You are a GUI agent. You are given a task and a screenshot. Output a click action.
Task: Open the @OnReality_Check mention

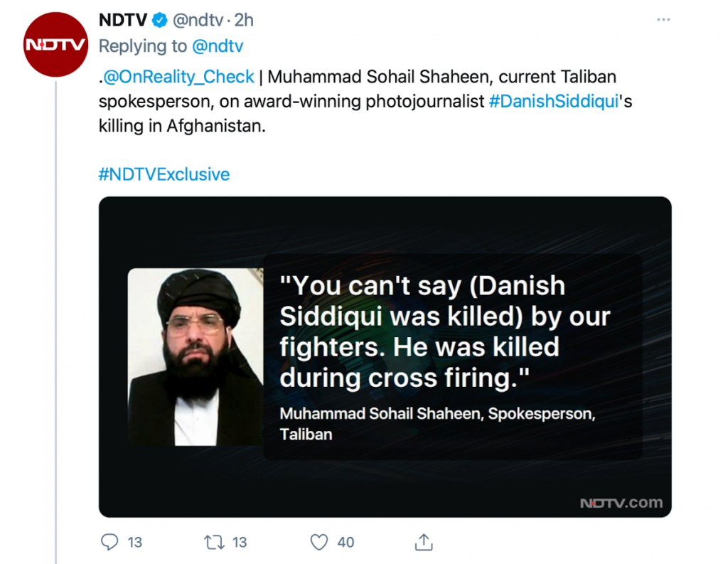(179, 77)
